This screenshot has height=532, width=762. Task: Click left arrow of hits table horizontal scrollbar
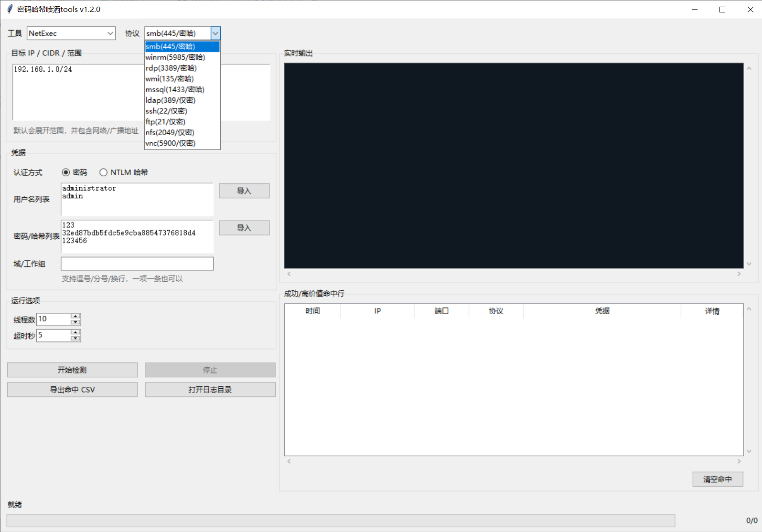(x=289, y=461)
